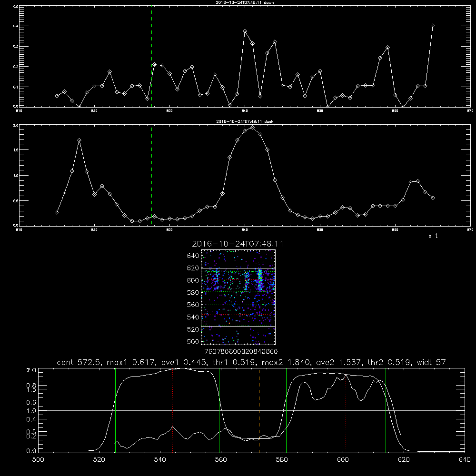Click the '0.2' y-axis label of dawn plot
The image size is (476, 476).
tap(16, 67)
